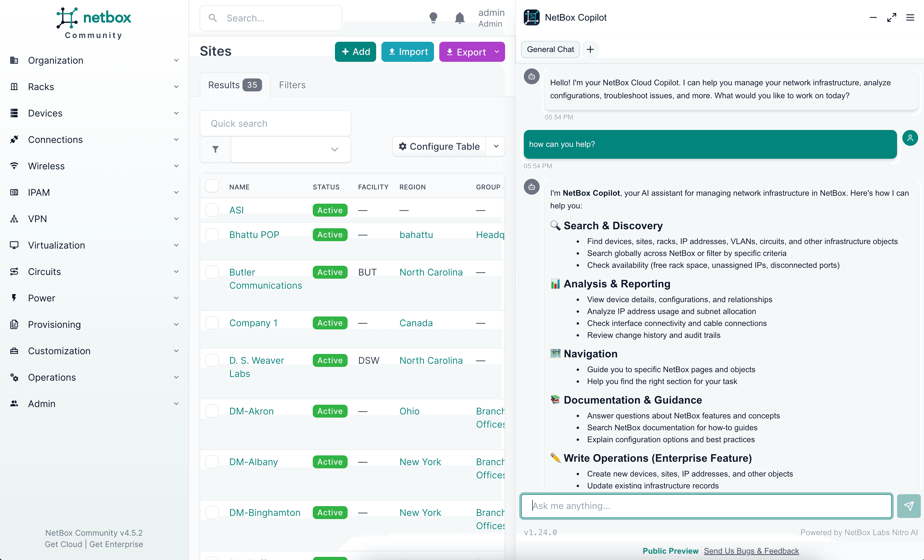
Task: Click the Provisioning document icon in sidebar
Action: (x=14, y=324)
